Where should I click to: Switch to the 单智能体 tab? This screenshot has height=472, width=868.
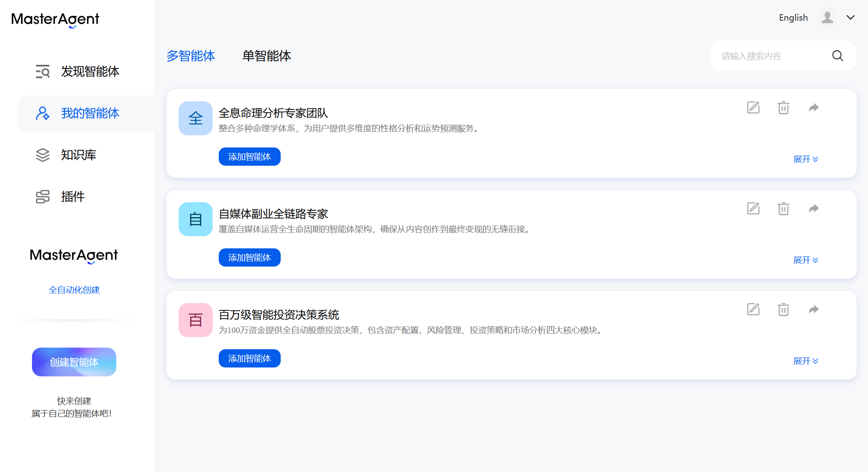pos(267,56)
